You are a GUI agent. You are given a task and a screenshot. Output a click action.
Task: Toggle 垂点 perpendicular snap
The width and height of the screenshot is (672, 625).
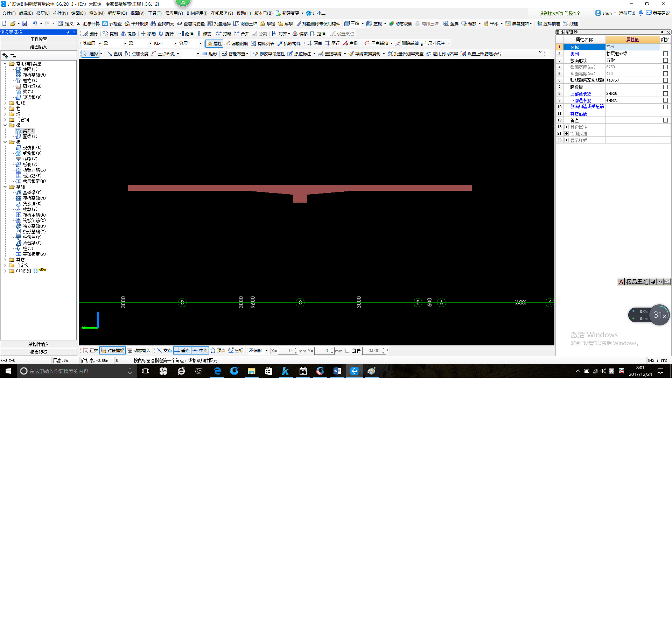pyautogui.click(x=182, y=350)
